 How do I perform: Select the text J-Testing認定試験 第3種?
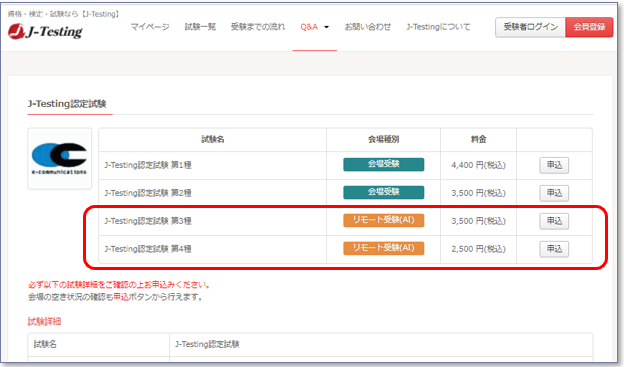pos(148,221)
